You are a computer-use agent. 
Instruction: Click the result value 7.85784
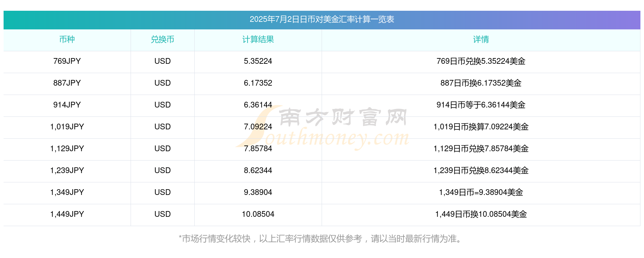click(258, 149)
